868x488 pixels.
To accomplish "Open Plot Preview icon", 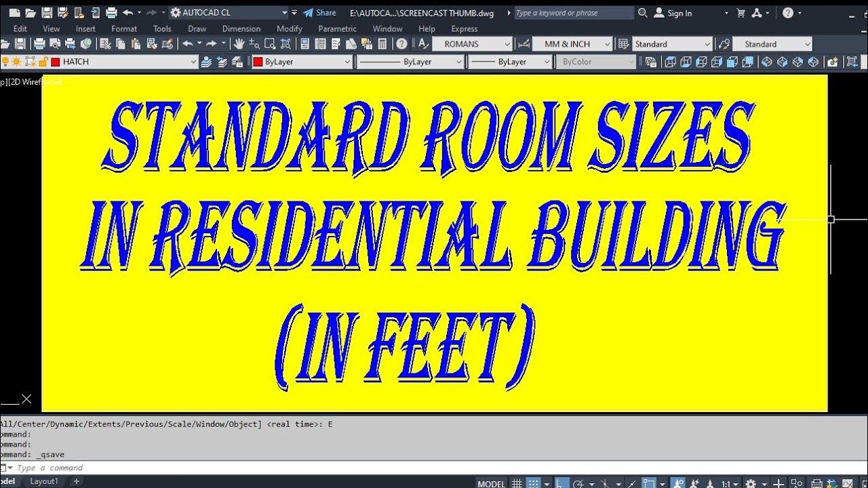I will (55, 44).
